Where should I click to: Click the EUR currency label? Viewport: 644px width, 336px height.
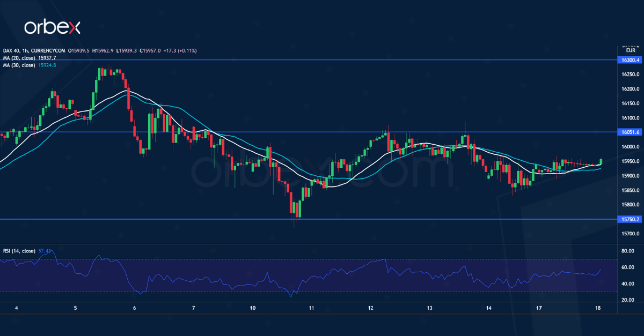[x=631, y=50]
